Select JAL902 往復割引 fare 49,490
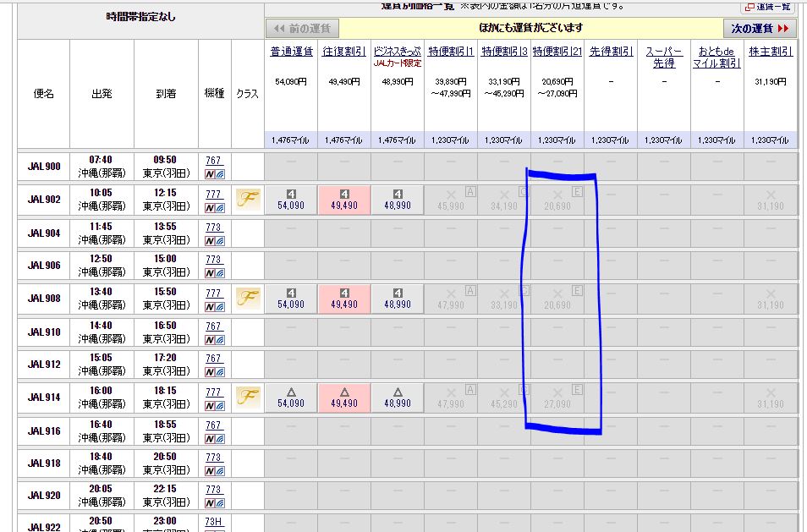The image size is (807, 532). pos(344,200)
